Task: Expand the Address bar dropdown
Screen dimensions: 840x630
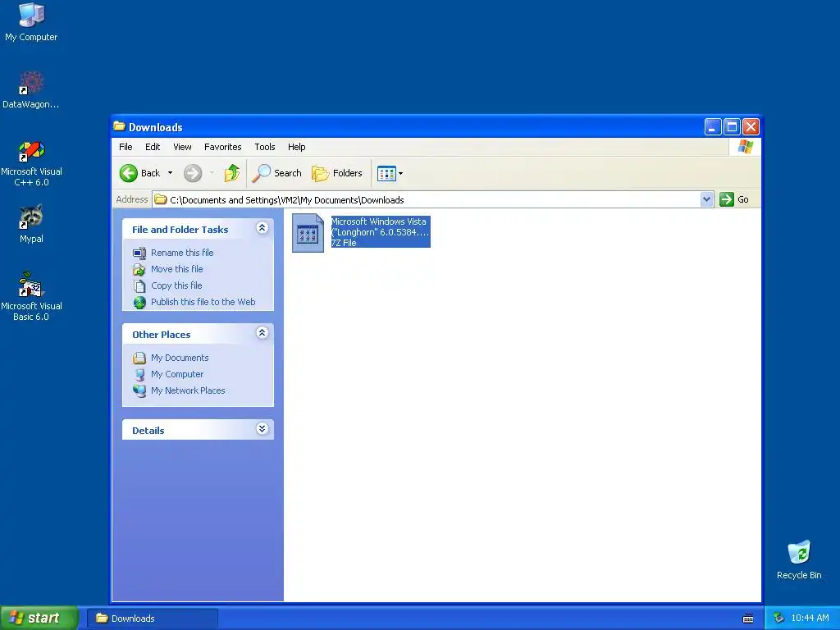Action: click(x=706, y=199)
